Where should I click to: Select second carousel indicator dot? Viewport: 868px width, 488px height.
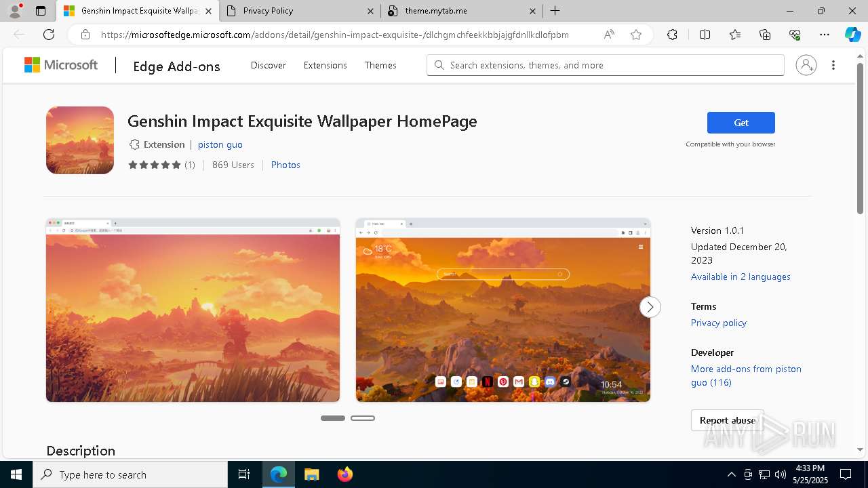pos(363,418)
